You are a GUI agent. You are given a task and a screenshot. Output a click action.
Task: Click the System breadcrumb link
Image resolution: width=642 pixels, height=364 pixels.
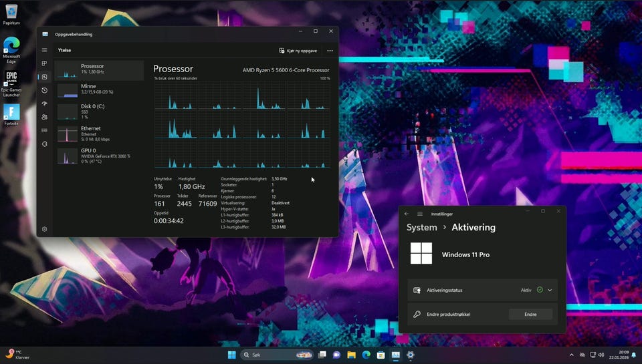pyautogui.click(x=421, y=227)
